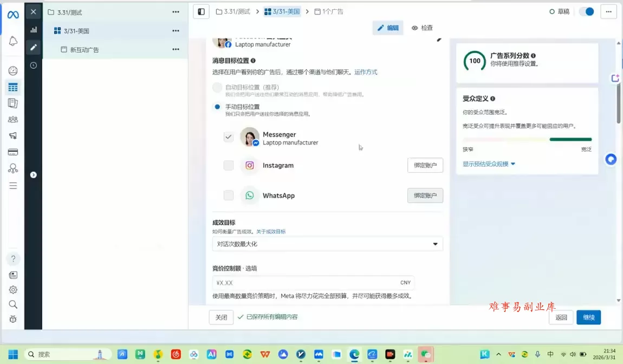Open the 对话次数最大化 dropdown
Screen dimensions: 623x364
tap(327, 244)
